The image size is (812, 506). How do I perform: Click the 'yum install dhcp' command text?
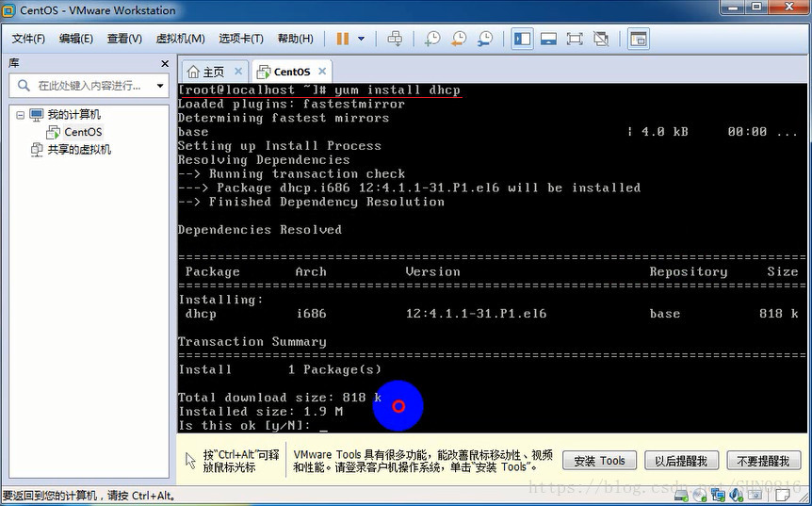tap(398, 90)
